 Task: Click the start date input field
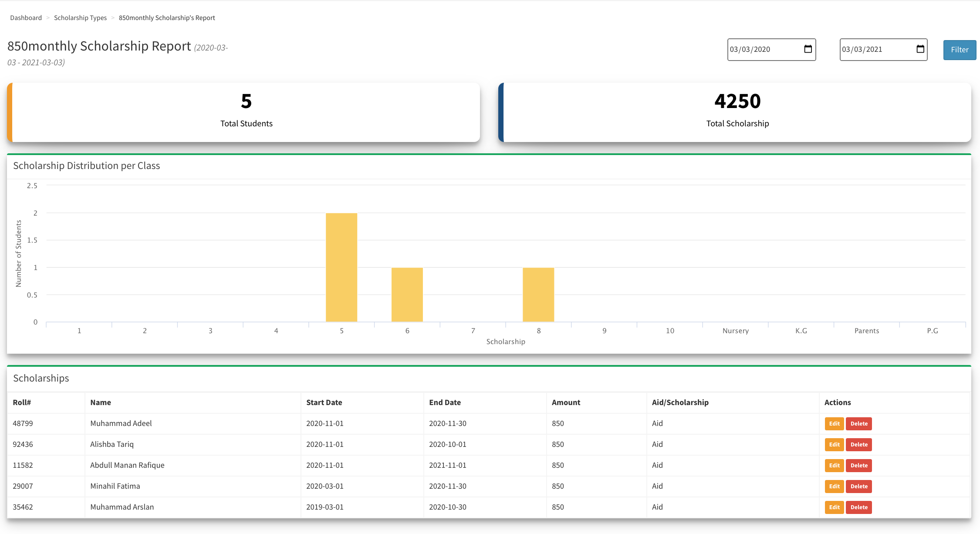(760, 50)
